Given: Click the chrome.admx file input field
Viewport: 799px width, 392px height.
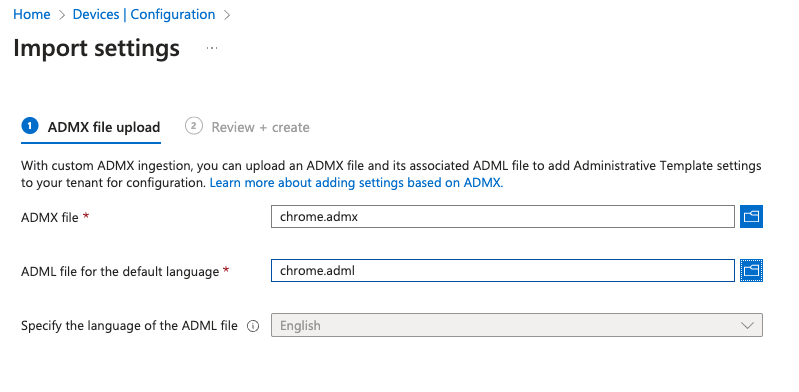Looking at the screenshot, I should [502, 217].
